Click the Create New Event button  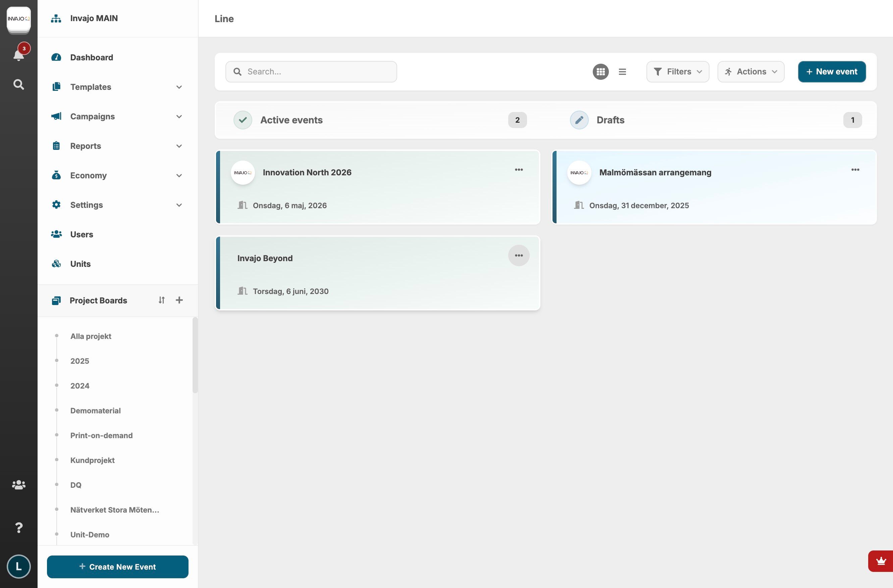pos(117,567)
